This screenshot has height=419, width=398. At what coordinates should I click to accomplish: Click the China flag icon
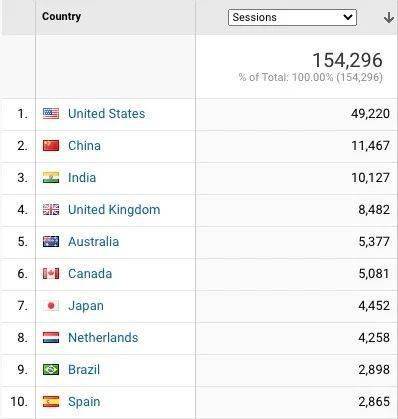(x=51, y=146)
